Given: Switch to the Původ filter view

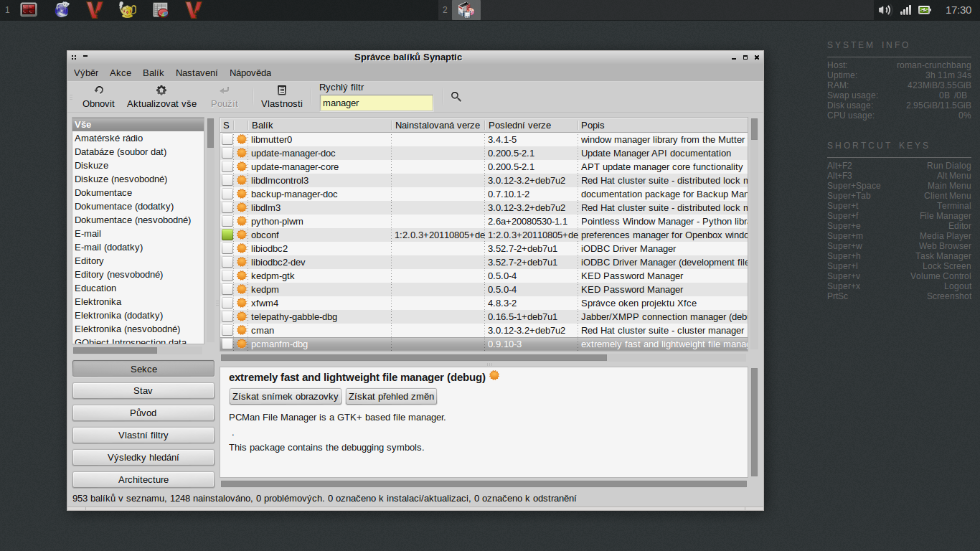Looking at the screenshot, I should click(x=143, y=413).
